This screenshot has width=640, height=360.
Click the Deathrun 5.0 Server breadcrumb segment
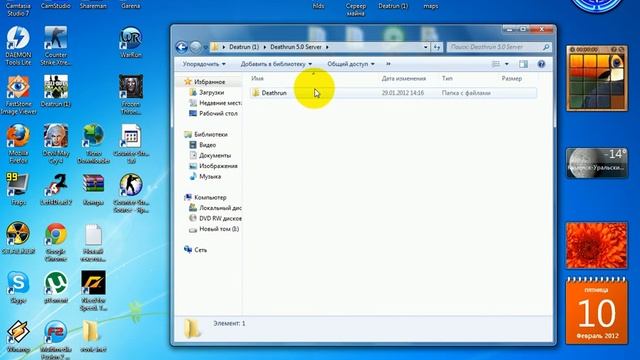point(296,47)
